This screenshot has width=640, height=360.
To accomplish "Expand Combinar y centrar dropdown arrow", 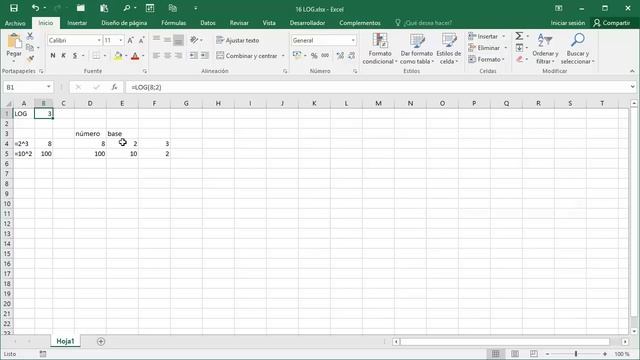I will (x=283, y=56).
